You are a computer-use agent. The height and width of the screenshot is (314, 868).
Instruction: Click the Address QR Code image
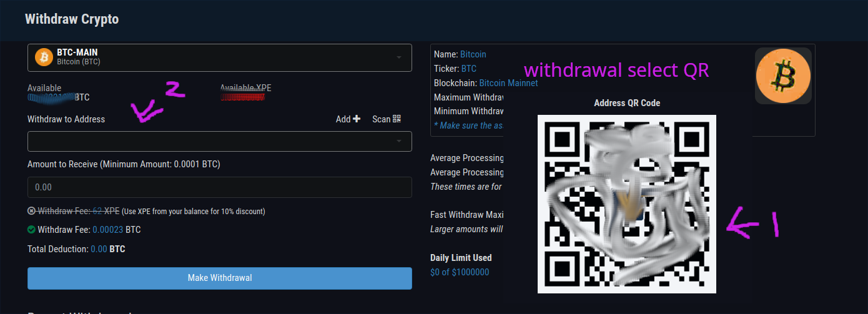626,204
